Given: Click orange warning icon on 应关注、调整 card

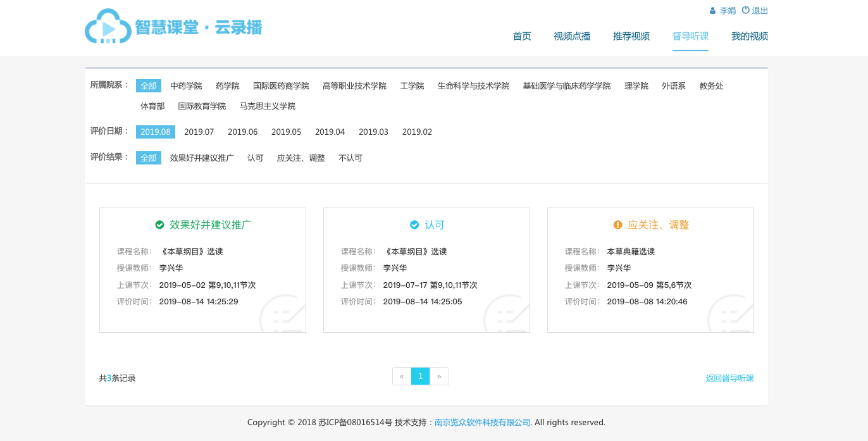Looking at the screenshot, I should (618, 225).
